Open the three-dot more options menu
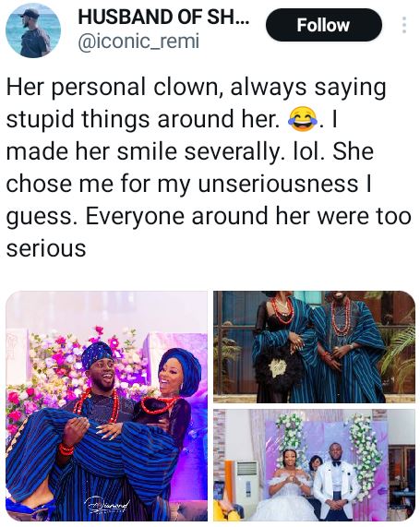 pos(404,25)
